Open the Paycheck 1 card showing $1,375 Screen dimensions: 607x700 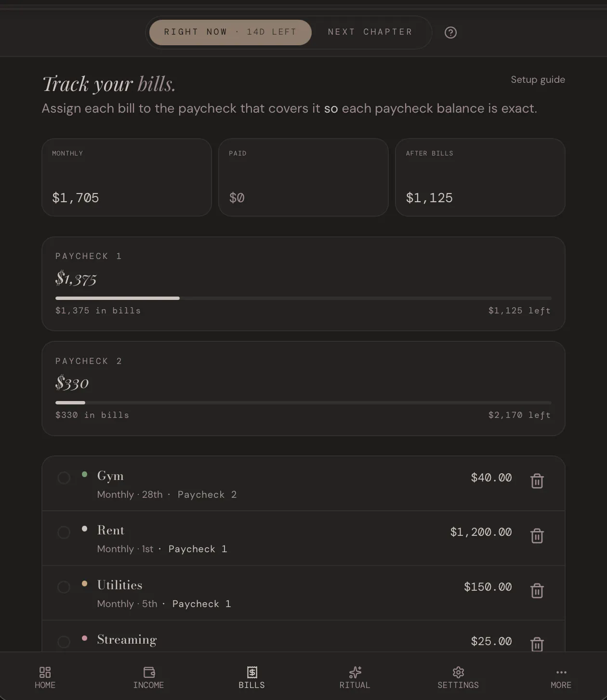[303, 284]
